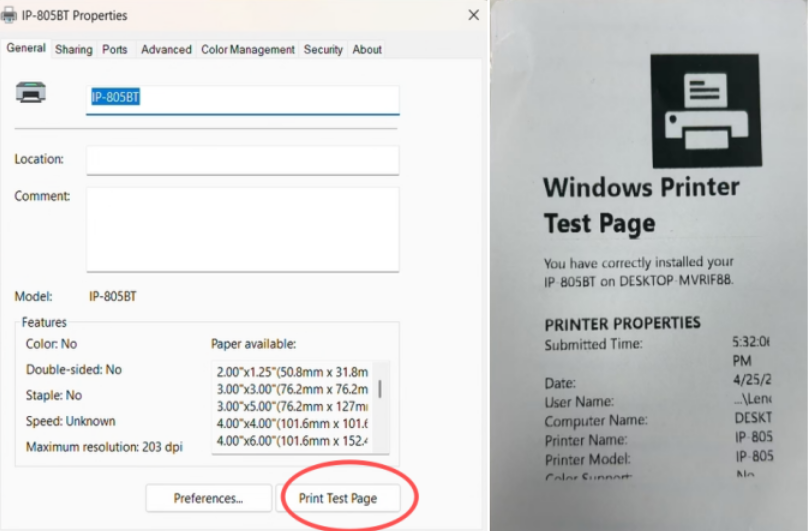Click Printer Model label on printed page
Screen dimensions: 809x531
588,459
